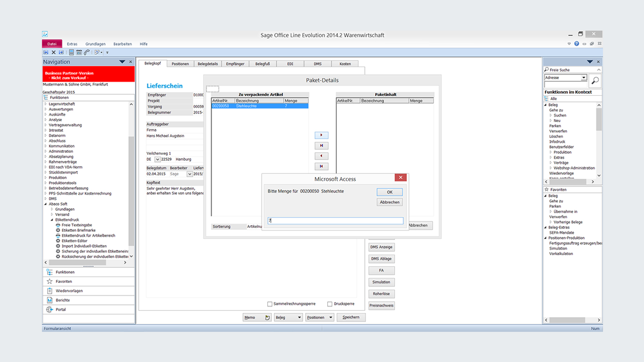Open the Berichte navigation pane
The width and height of the screenshot is (644, 362).
coord(88,300)
